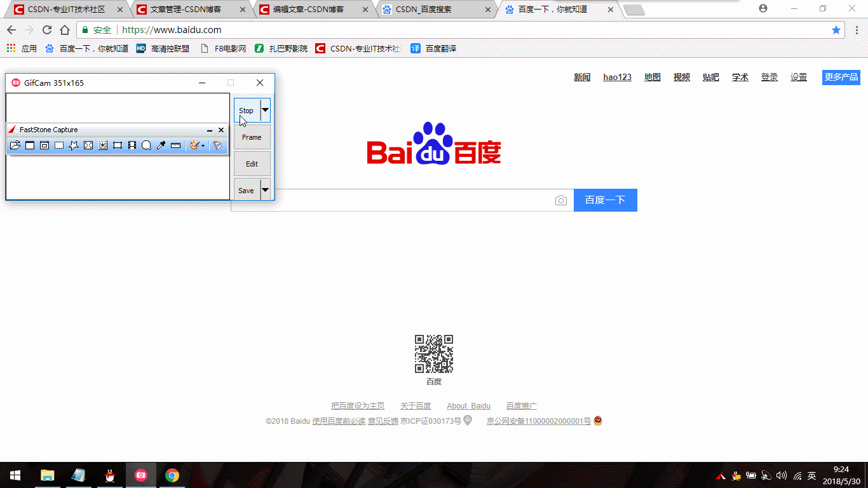Click the camera image-search icon in Baidu
This screenshot has width=868, height=488.
coord(560,200)
